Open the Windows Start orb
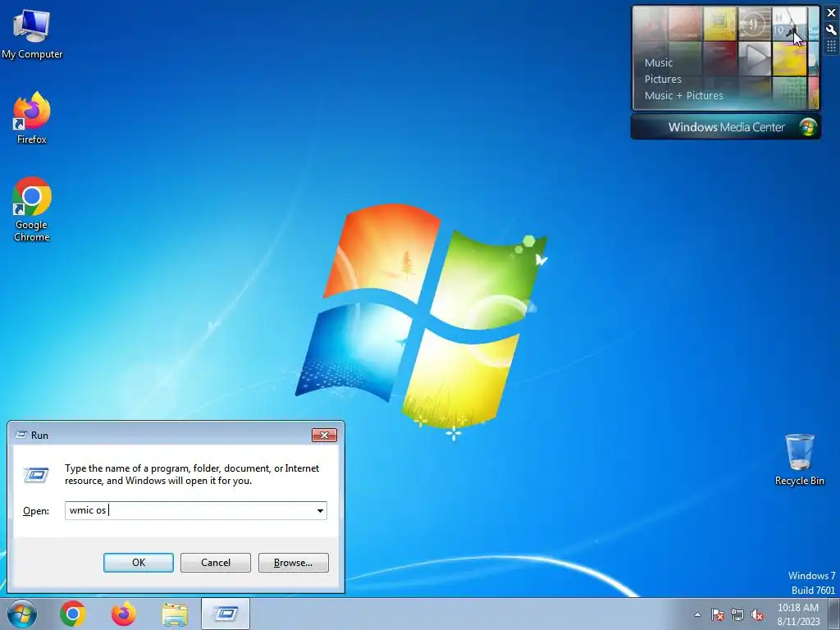This screenshot has height=630, width=840. [22, 614]
